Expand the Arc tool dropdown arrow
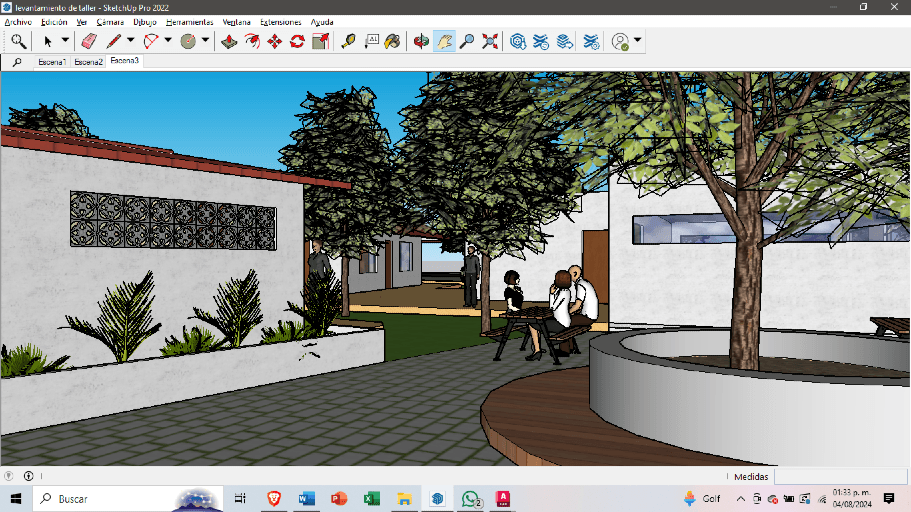 tap(168, 41)
